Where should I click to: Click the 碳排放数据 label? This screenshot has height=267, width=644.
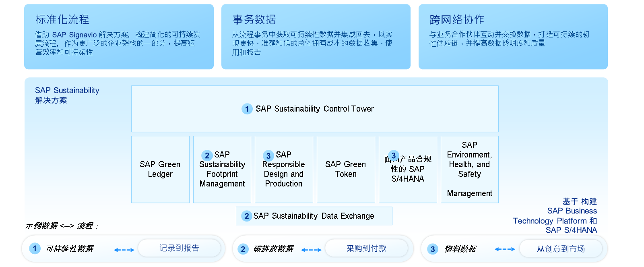(x=273, y=249)
